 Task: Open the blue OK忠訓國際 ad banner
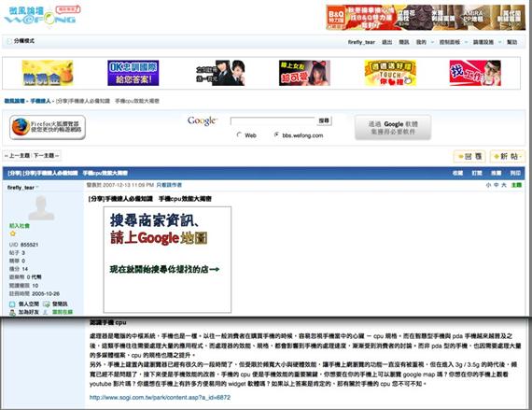pos(133,73)
